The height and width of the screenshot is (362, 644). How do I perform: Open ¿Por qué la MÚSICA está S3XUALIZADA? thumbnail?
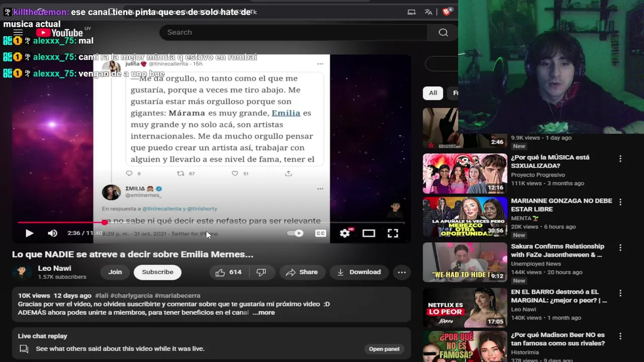point(465,173)
